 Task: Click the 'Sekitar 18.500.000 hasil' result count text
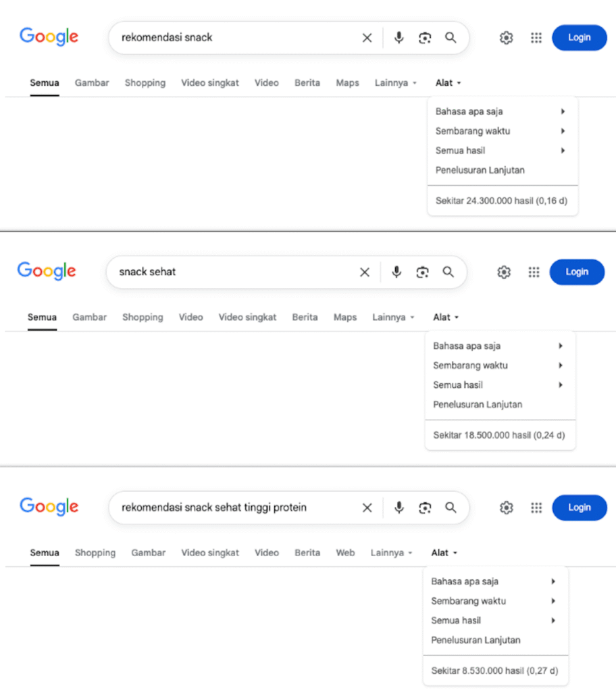pos(500,435)
